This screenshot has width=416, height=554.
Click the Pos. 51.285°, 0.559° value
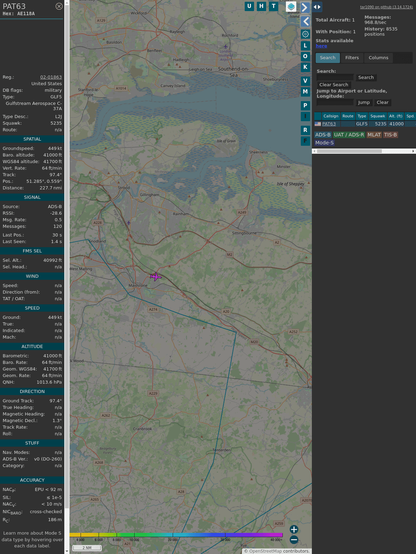coord(44,181)
